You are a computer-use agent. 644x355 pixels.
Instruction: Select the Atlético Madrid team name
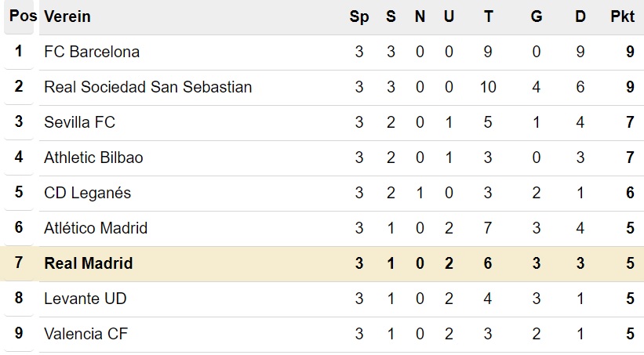(96, 228)
